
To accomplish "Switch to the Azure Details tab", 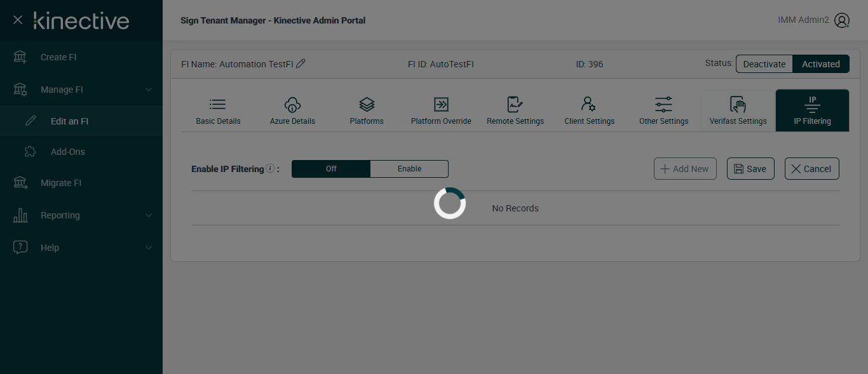I will pyautogui.click(x=292, y=111).
